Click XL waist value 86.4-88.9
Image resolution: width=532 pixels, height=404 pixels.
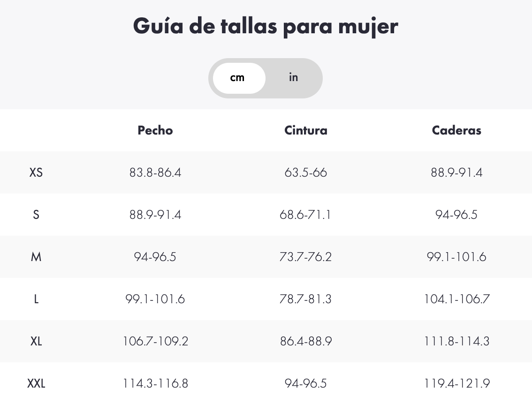point(306,341)
